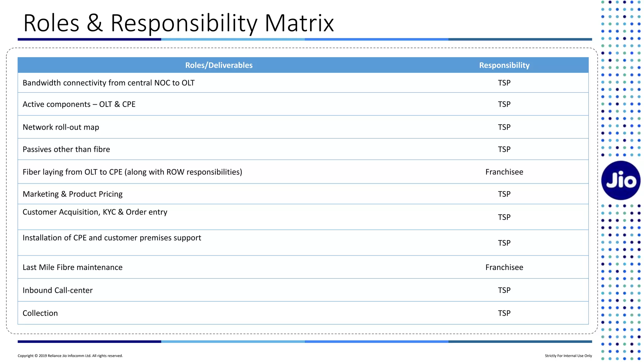Click TSP beside Collection row
The width and height of the screenshot is (644, 362).
(x=504, y=313)
